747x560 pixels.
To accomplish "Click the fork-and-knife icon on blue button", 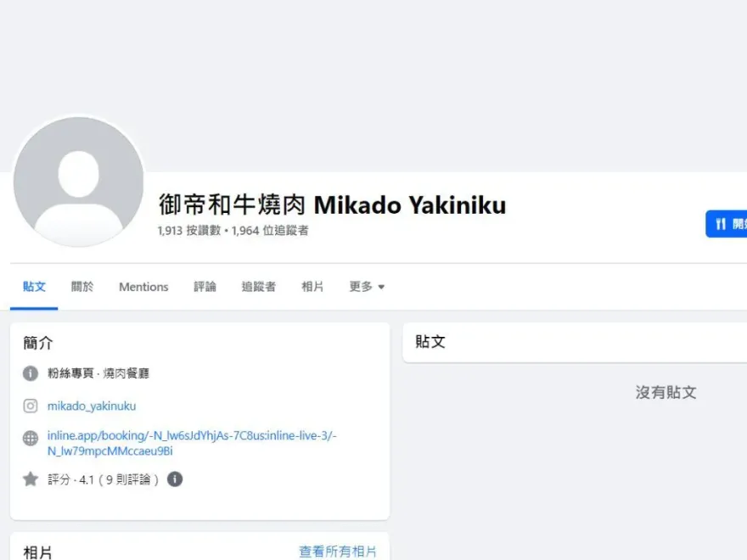I will pos(721,224).
